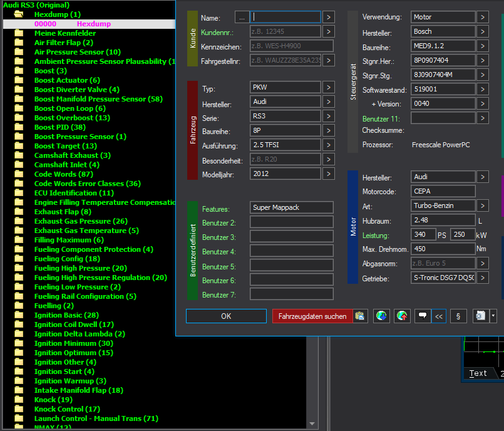Select ECU Identification (11) tree item
Screen dimensions: 504x431
pos(74,193)
